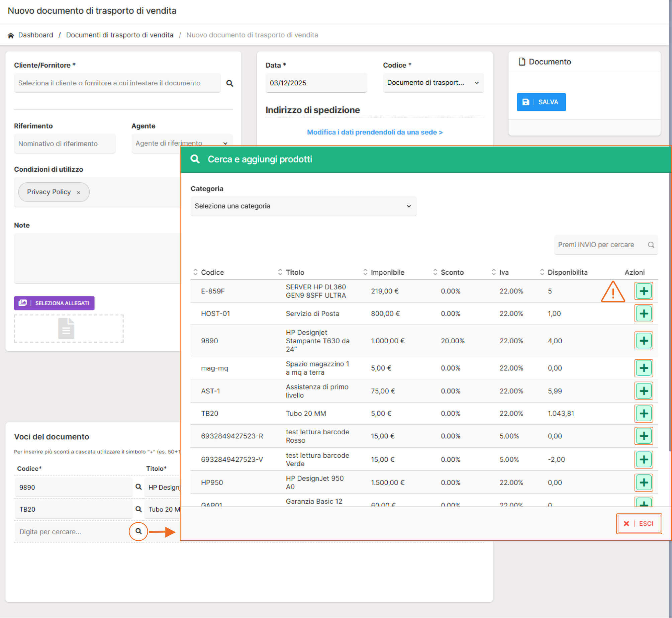Click home icon in breadcrumb
Image resolution: width=672 pixels, height=618 pixels.
(11, 35)
